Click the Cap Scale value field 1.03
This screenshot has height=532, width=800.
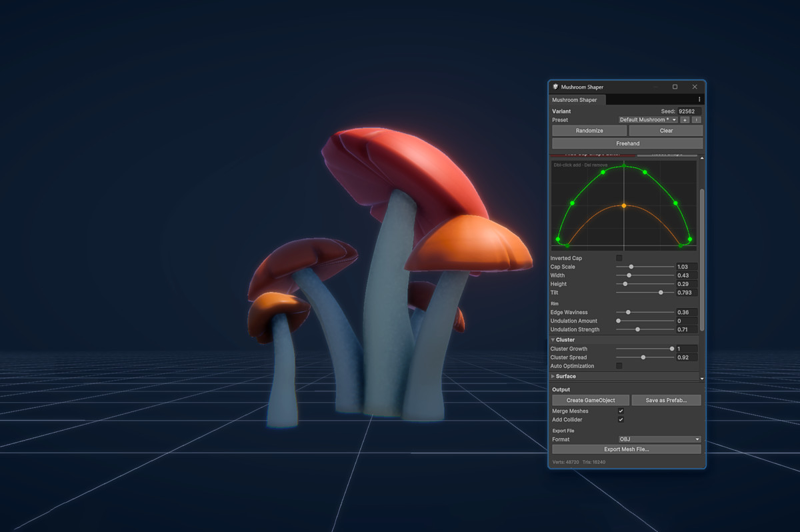pyautogui.click(x=687, y=267)
